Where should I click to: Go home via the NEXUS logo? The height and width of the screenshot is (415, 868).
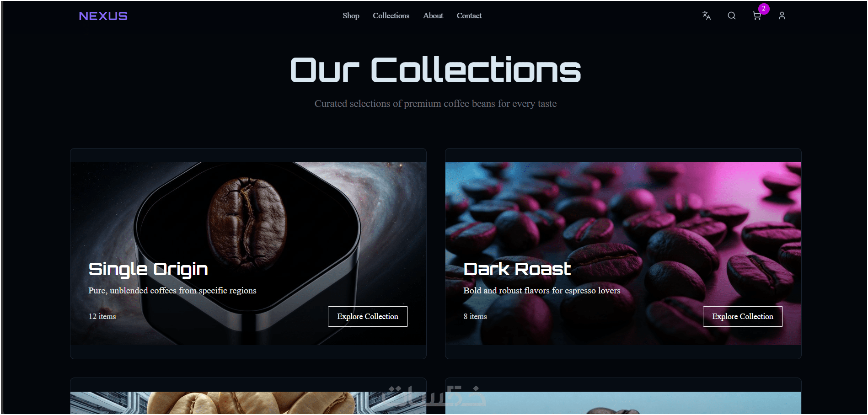(103, 16)
